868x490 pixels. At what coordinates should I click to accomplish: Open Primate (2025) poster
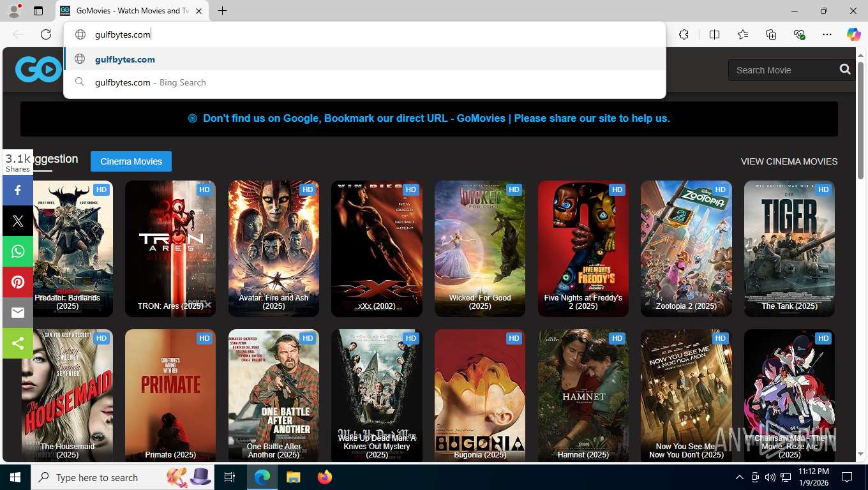click(170, 396)
